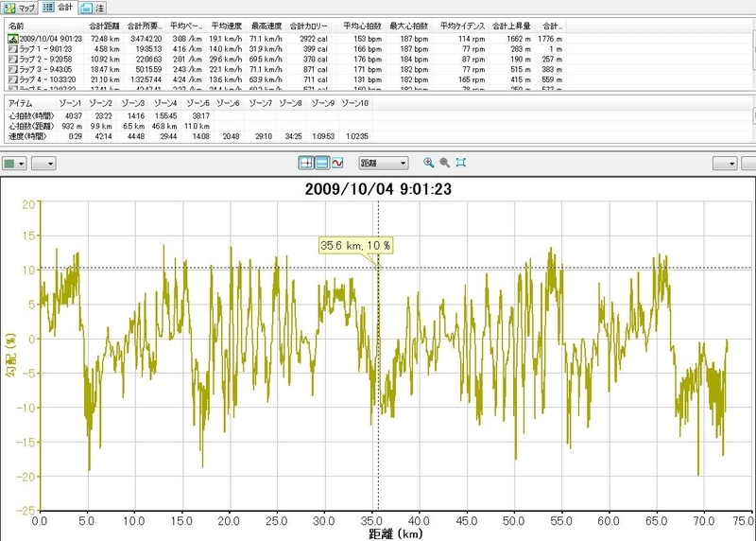The width and height of the screenshot is (756, 541).
Task: Click the ゾーン5 column header
Action: pyautogui.click(x=198, y=103)
